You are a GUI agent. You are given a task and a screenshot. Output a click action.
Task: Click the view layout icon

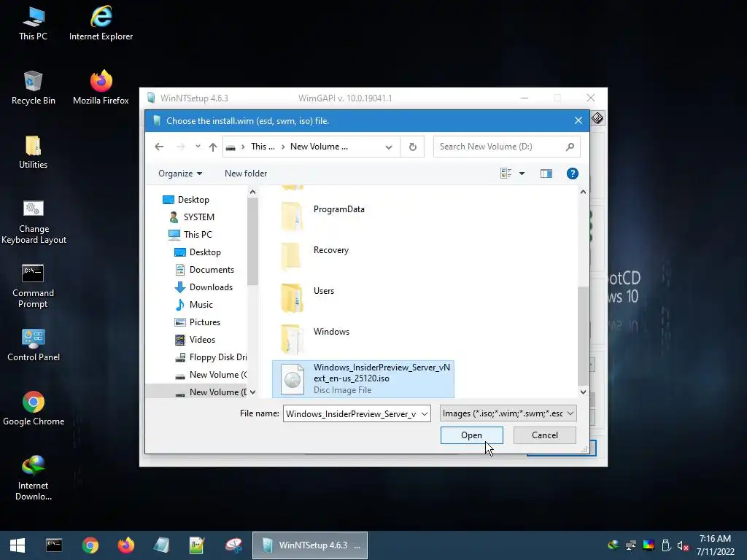pyautogui.click(x=506, y=174)
